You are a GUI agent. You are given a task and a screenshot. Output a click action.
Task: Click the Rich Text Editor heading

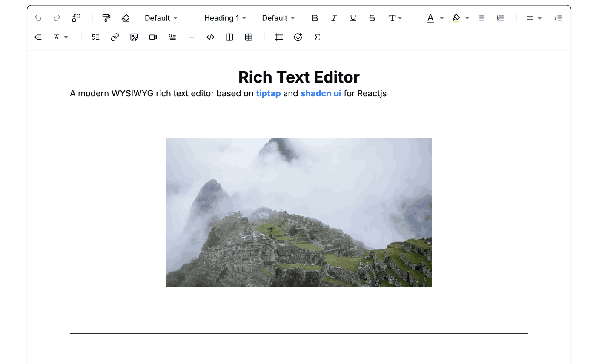pos(299,77)
